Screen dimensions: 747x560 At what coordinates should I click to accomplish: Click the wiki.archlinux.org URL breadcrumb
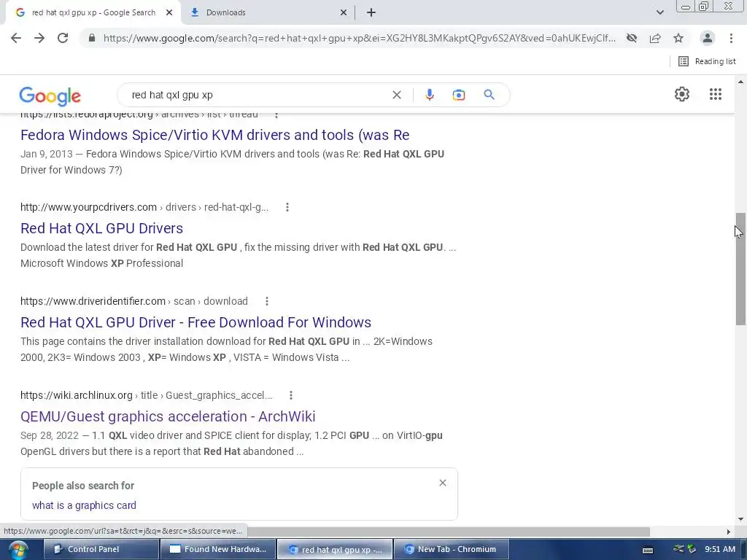pos(146,395)
